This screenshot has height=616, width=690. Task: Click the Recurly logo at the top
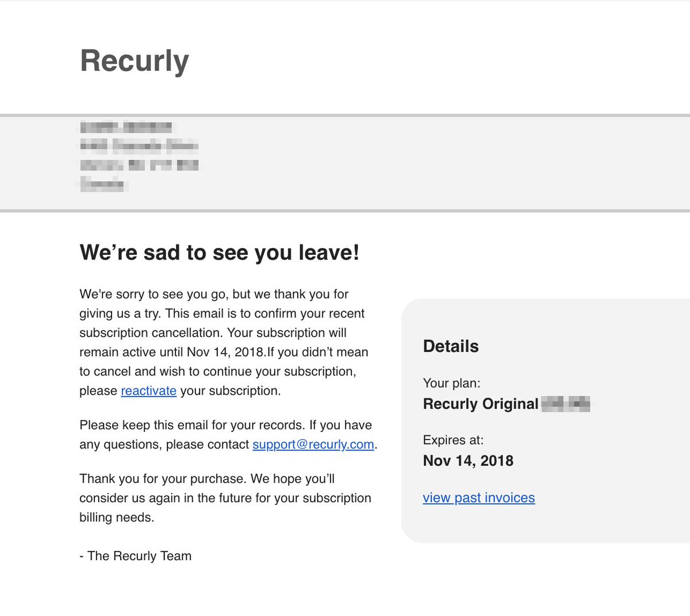[134, 61]
